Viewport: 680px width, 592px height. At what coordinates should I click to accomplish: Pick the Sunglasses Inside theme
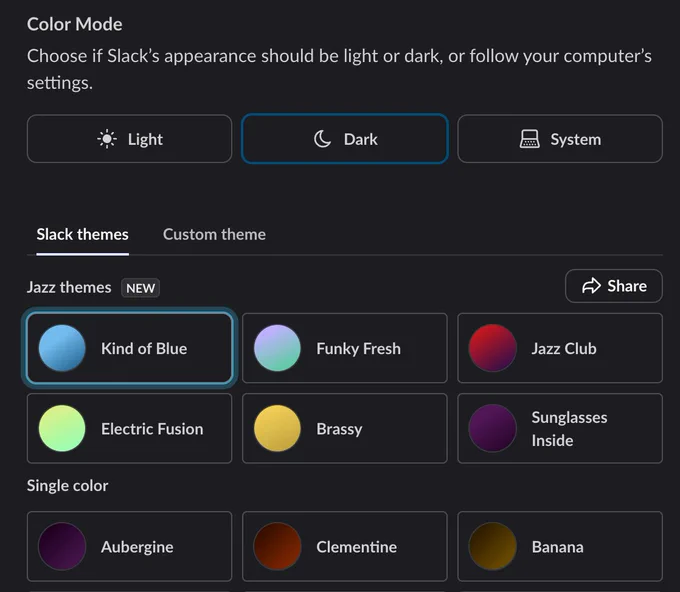click(x=560, y=428)
